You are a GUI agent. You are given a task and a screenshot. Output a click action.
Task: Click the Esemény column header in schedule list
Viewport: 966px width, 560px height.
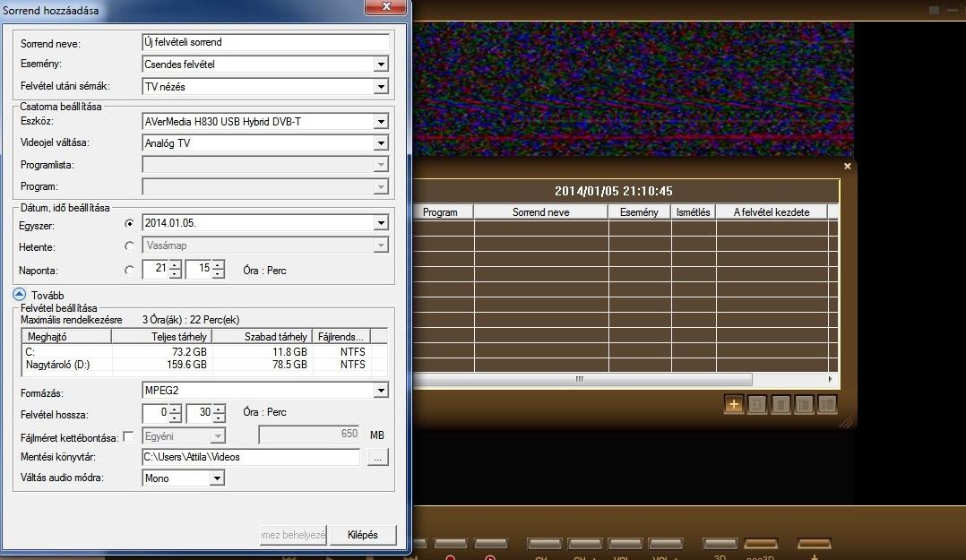[x=639, y=212]
